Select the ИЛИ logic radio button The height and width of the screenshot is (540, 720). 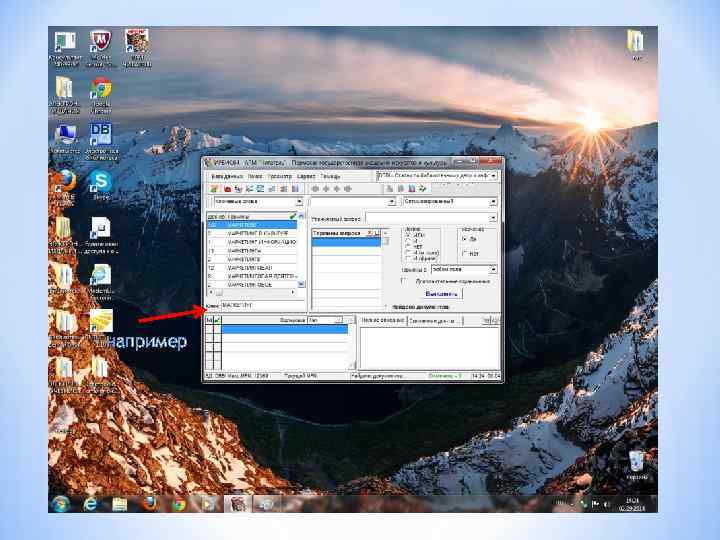(408, 235)
